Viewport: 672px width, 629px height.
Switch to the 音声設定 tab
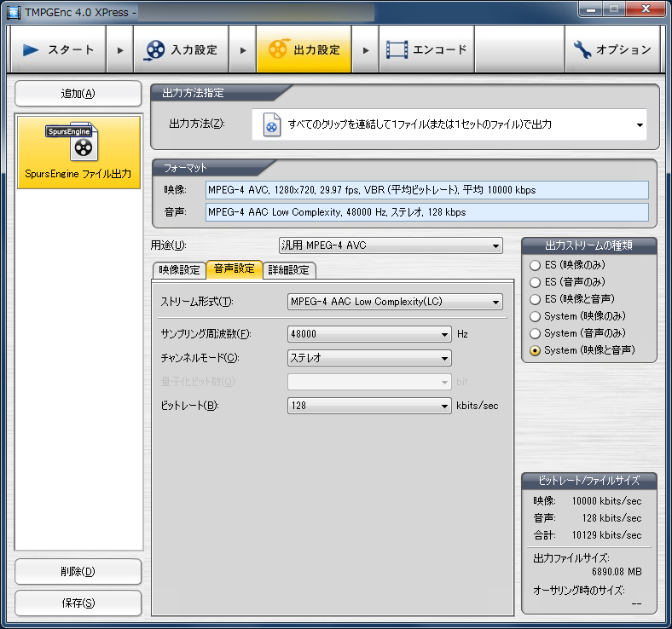(234, 269)
